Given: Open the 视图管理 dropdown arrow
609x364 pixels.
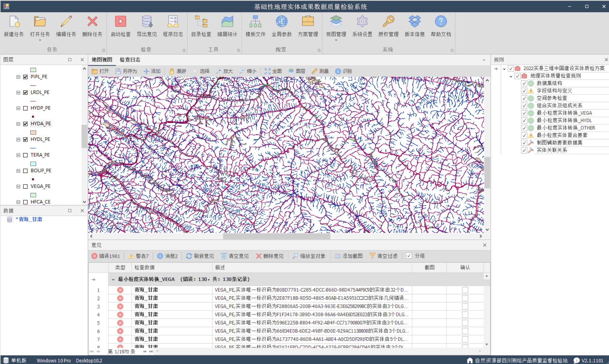Looking at the screenshot, I should [x=336, y=40].
